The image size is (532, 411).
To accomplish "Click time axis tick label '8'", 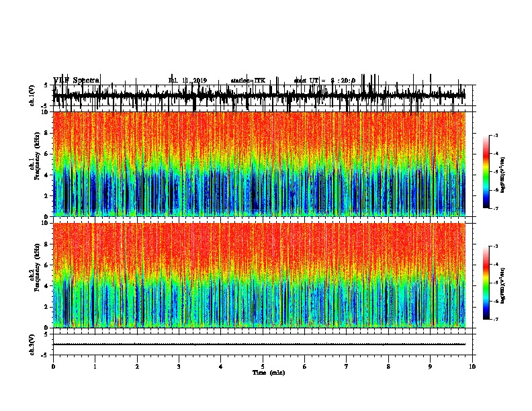I will coord(388,367).
